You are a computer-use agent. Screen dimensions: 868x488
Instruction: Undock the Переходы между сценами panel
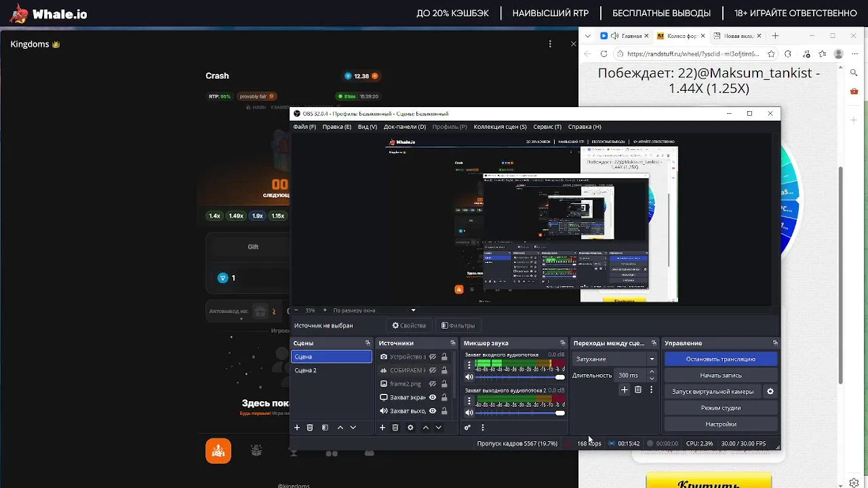point(654,343)
